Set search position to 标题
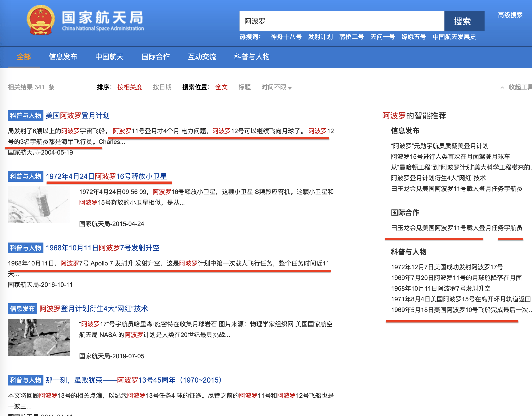 pyautogui.click(x=244, y=87)
